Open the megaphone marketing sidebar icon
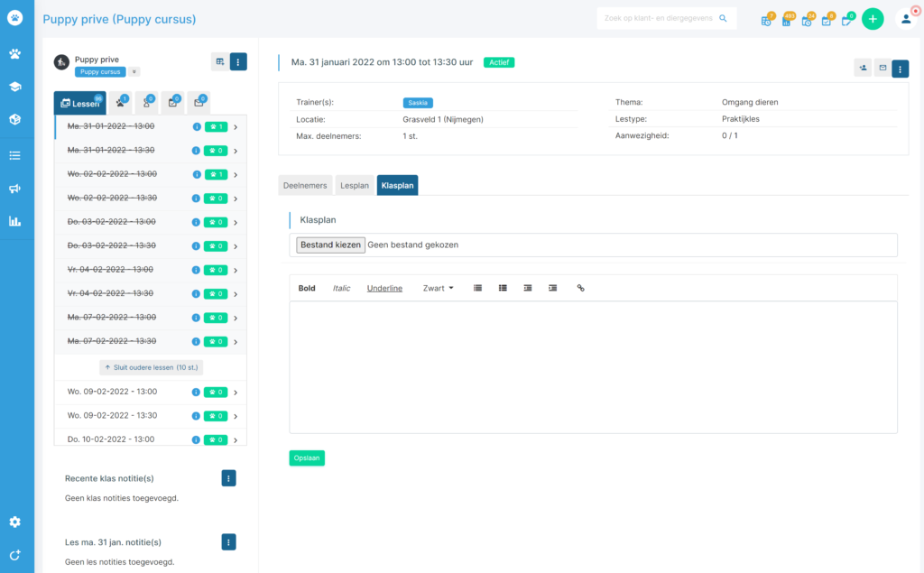 coord(15,189)
